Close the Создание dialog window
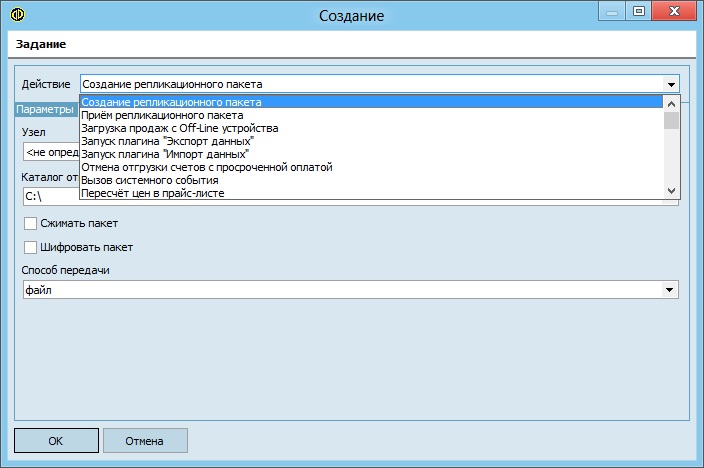The height and width of the screenshot is (468, 704). pyautogui.click(x=674, y=12)
